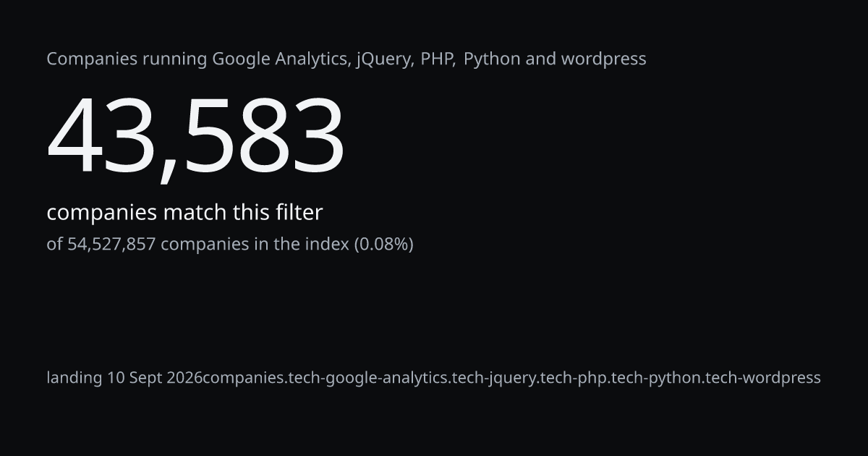
Task: Click the large 43,583 count number
Action: click(x=195, y=137)
